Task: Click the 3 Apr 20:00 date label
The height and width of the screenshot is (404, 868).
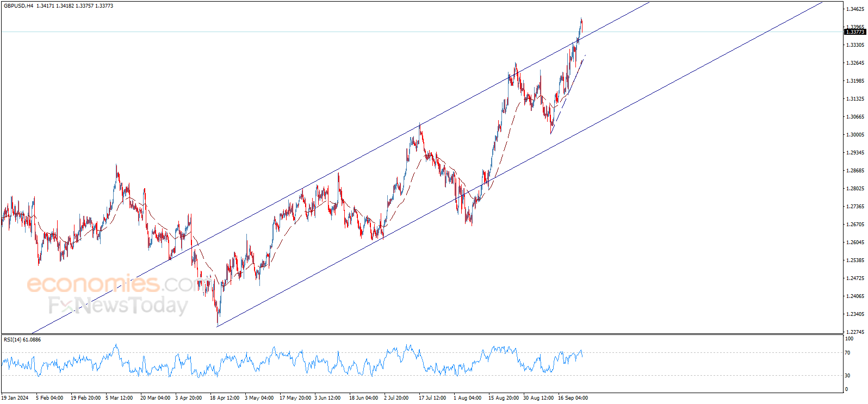Action: [189, 398]
